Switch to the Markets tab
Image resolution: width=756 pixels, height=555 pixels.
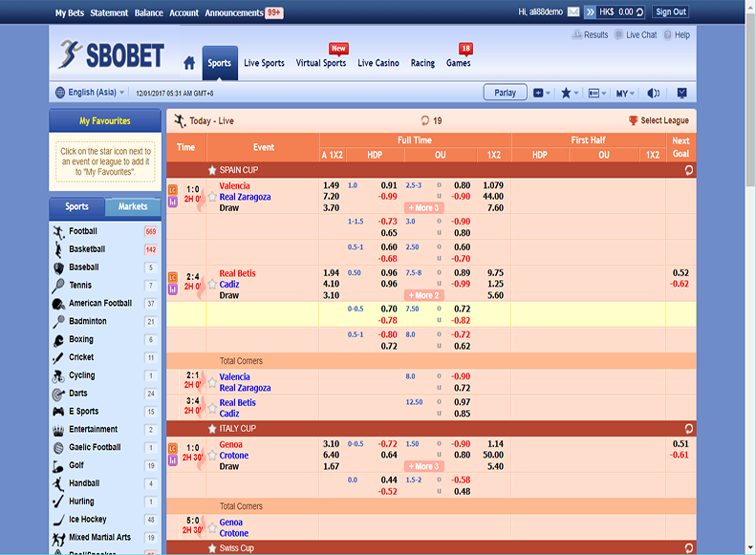point(133,206)
